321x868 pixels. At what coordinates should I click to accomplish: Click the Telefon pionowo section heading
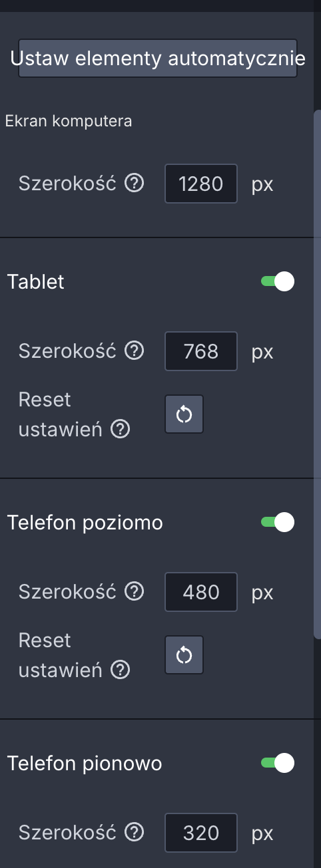point(85,764)
